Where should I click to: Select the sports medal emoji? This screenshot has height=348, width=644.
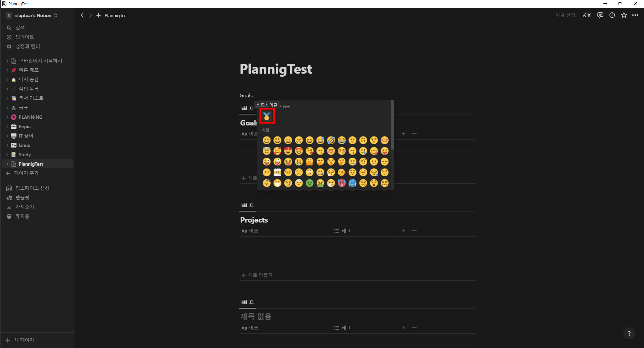pos(267,116)
